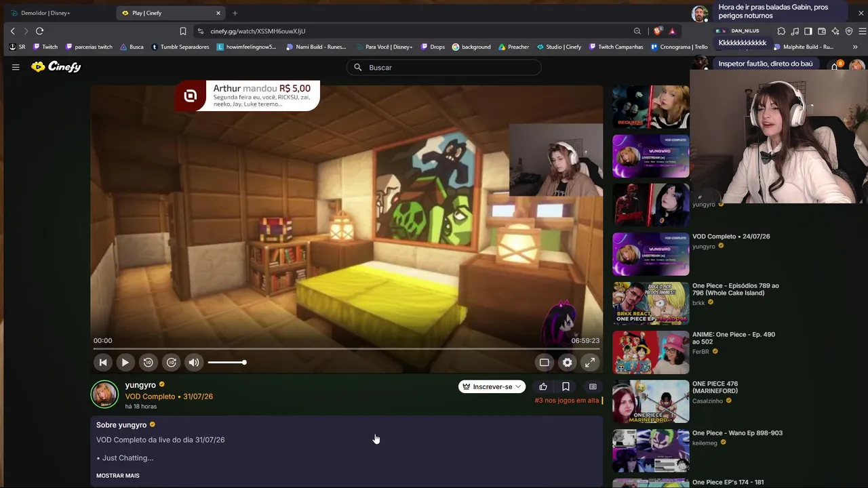
Task: Switch to the Demolidor Disney+ tab
Action: click(57, 13)
